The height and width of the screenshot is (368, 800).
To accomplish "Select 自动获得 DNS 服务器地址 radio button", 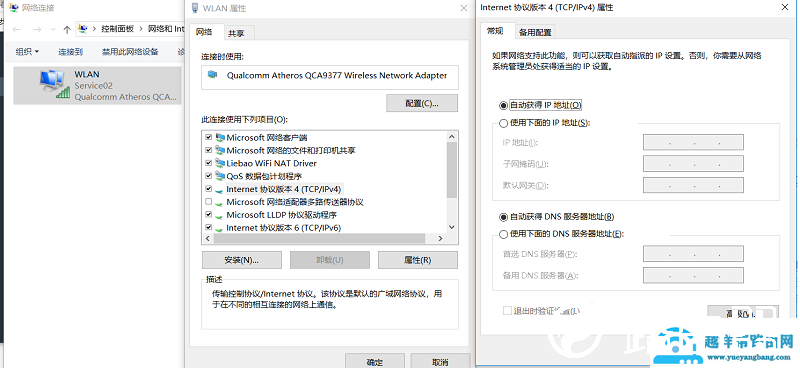I will pyautogui.click(x=504, y=217).
